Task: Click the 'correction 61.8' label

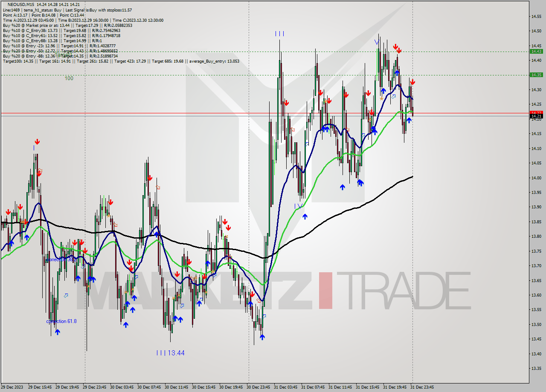Action: [61, 321]
